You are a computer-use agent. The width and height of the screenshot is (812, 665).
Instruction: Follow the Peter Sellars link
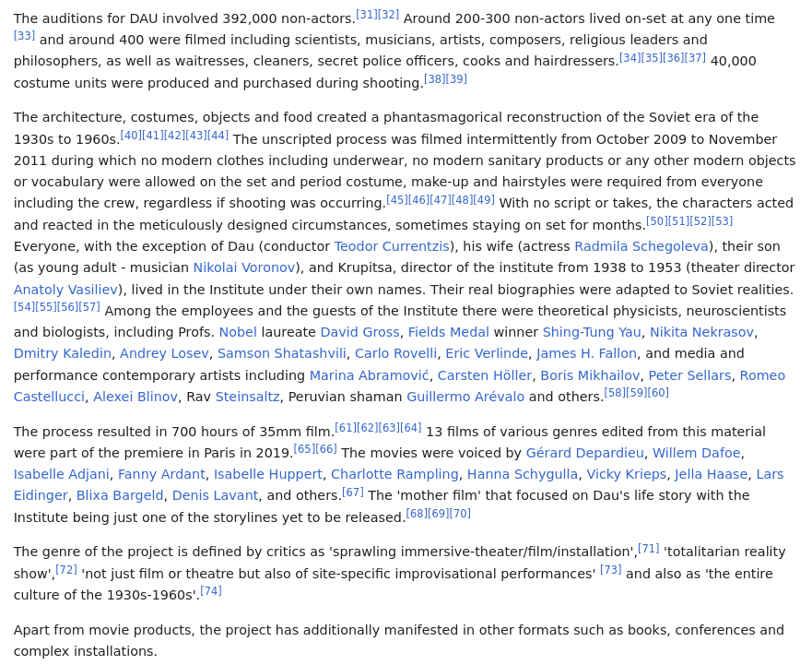point(689,375)
